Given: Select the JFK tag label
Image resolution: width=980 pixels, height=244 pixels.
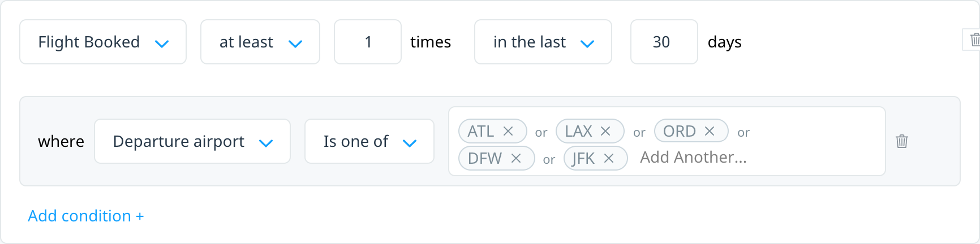Looking at the screenshot, I should pyautogui.click(x=583, y=159).
